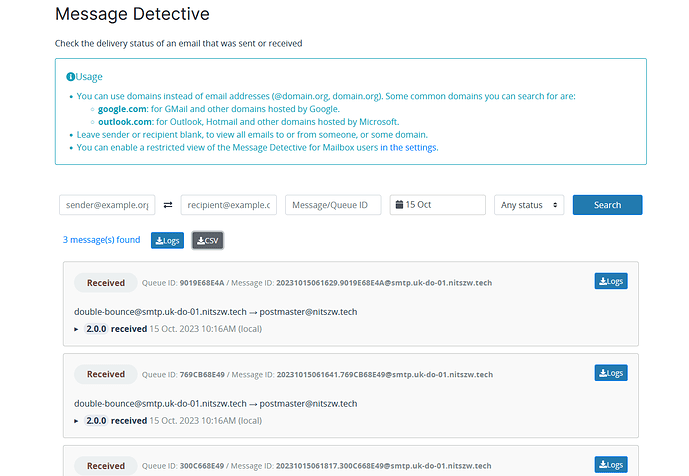The image size is (689, 476).
Task: Expand delivery details of message 9019E68E4A
Action: pyautogui.click(x=76, y=329)
